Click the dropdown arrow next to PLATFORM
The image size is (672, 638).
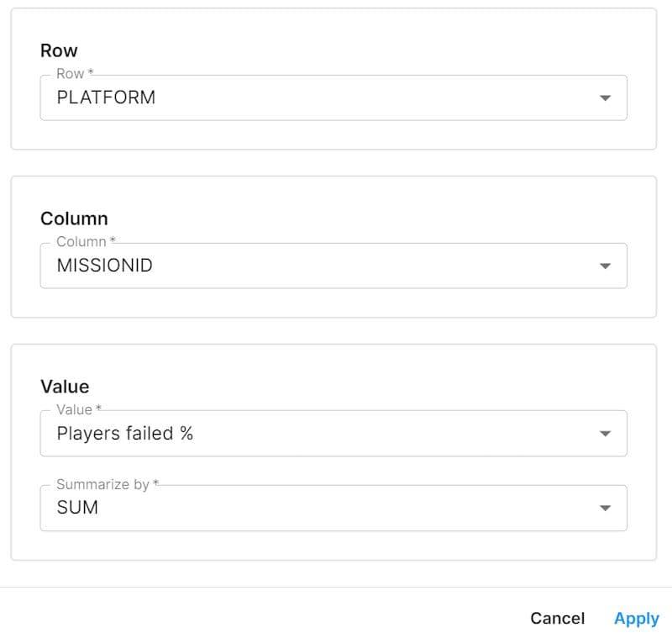pos(607,98)
